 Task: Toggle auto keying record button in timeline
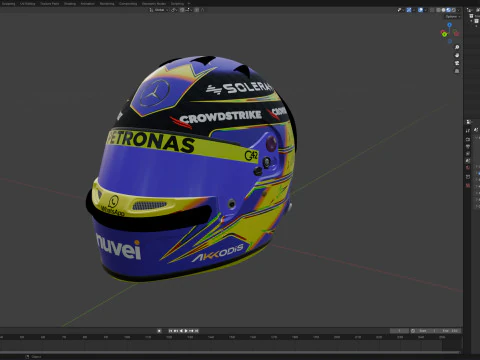click(159, 331)
